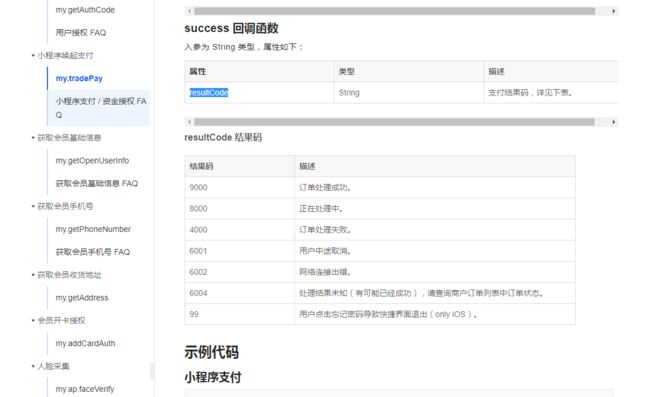
Task: Click the 99 result code cell
Action: [240, 314]
